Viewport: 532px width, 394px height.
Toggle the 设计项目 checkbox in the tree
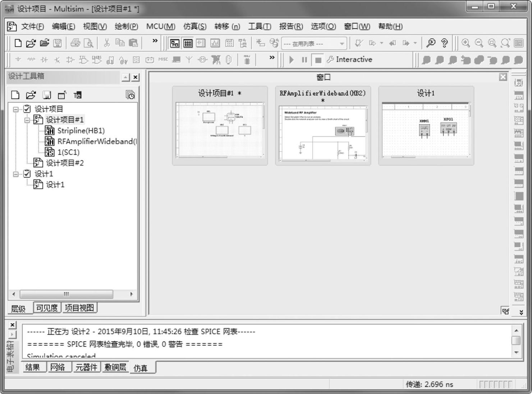coord(27,109)
